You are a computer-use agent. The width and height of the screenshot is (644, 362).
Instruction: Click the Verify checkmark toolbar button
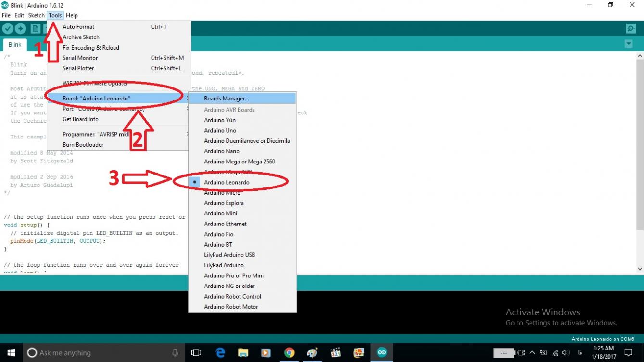[7, 29]
